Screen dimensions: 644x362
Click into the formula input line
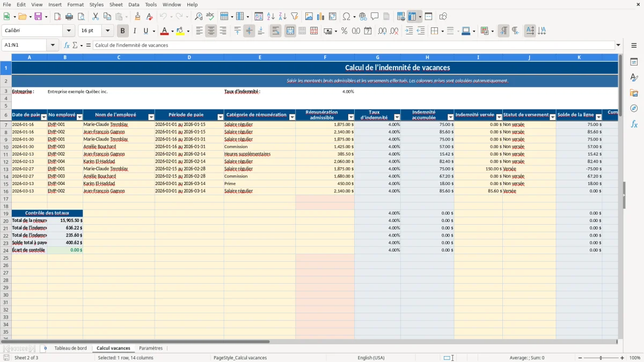(x=353, y=45)
